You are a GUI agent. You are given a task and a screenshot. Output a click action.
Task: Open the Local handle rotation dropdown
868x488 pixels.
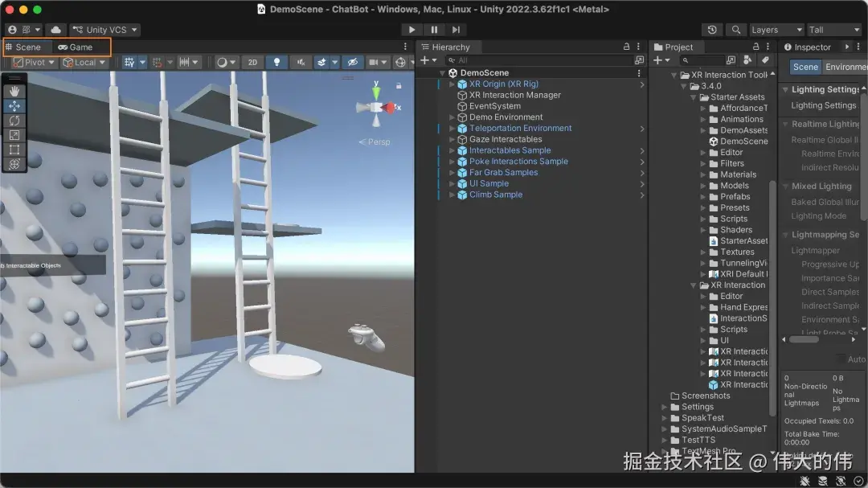(84, 63)
